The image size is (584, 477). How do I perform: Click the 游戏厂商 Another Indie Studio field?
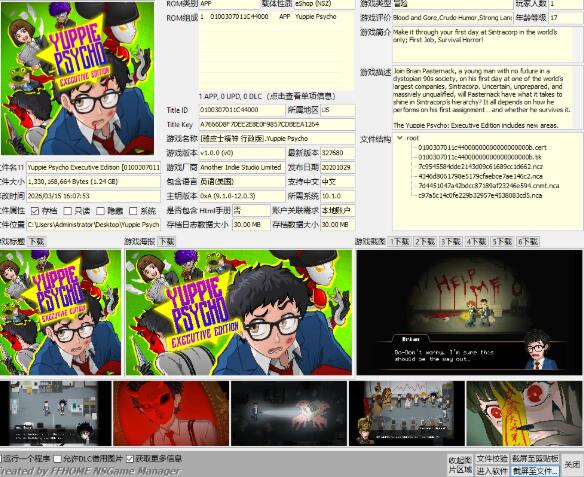click(x=242, y=168)
